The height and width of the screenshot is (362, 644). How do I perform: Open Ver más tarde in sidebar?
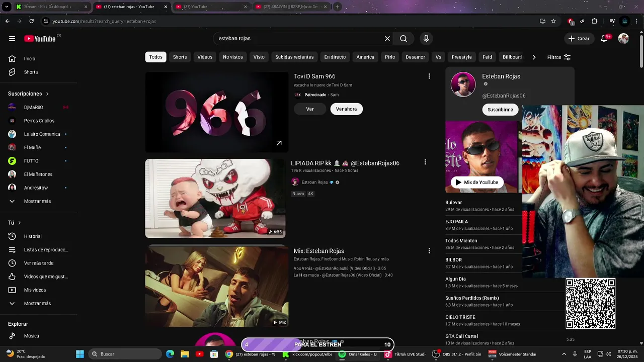38,263
